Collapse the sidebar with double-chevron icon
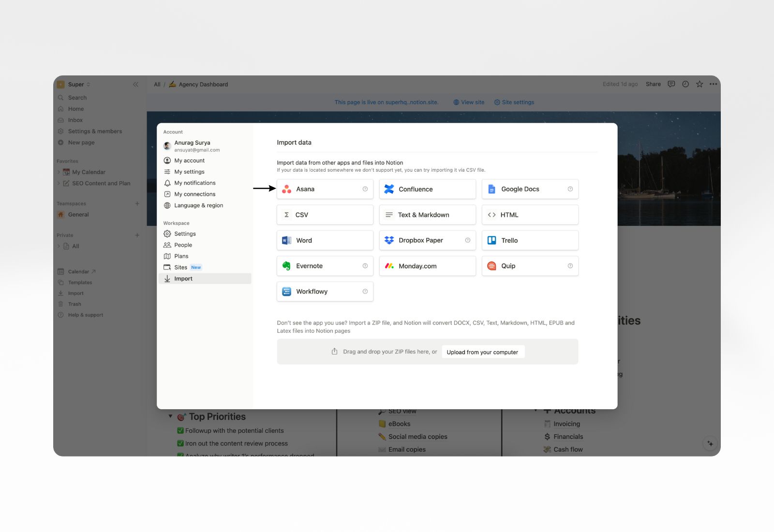Screen dimensions: 774x532 pyautogui.click(x=135, y=84)
